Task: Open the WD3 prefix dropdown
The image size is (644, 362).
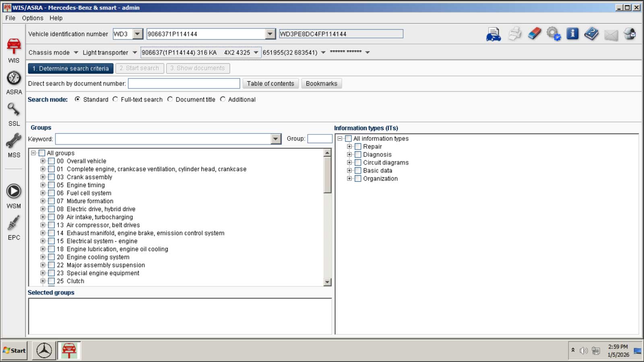Action: [x=138, y=34]
